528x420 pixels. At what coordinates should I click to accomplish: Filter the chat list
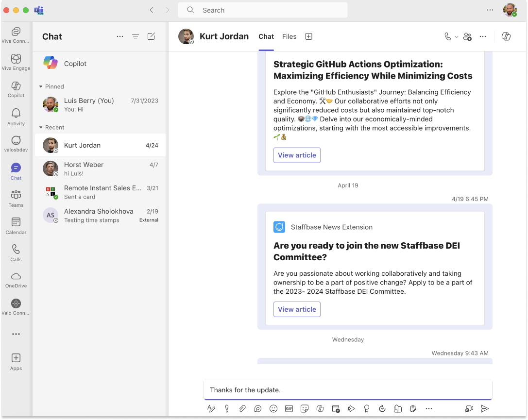pyautogui.click(x=136, y=36)
